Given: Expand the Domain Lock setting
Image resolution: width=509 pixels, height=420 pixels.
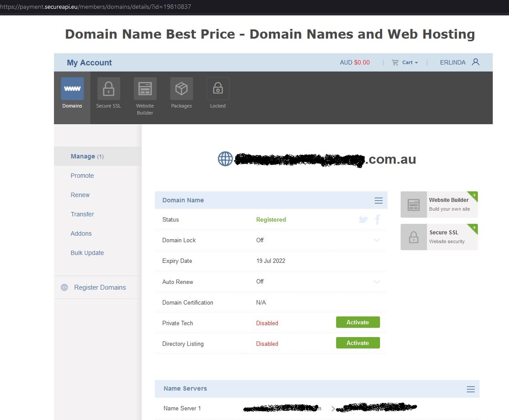Looking at the screenshot, I should tap(376, 241).
